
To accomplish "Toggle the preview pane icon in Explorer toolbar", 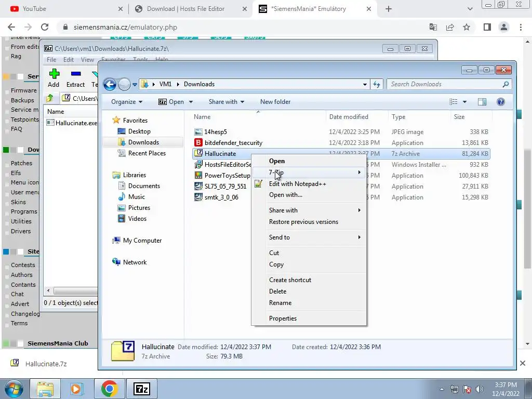I will [482, 102].
